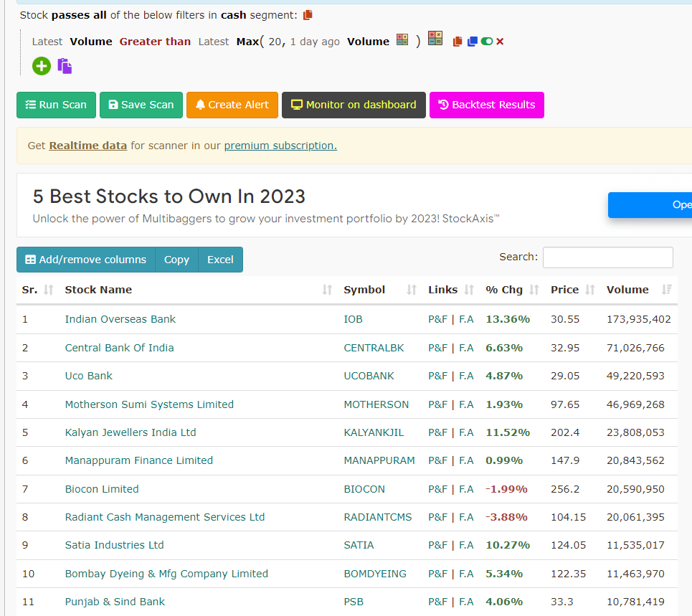692x616 pixels.
Task: Open calculator icon inside the Max parentheses
Action: coord(402,39)
